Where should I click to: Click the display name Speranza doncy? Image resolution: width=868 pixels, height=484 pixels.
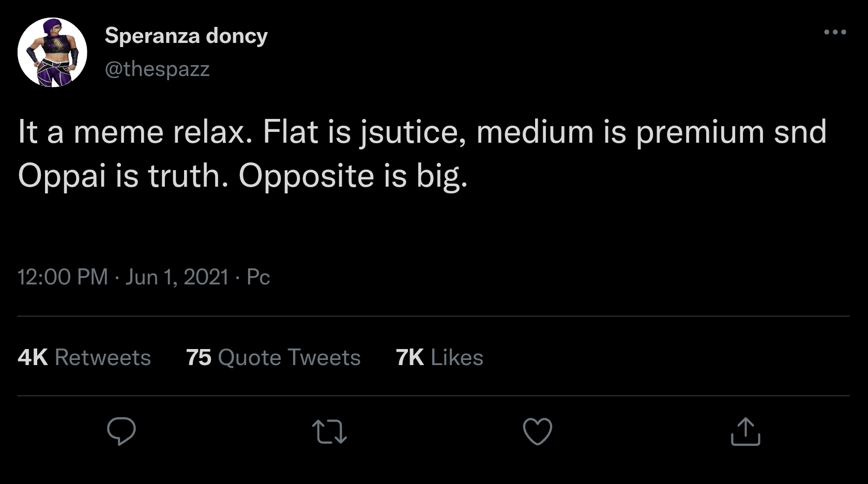(x=186, y=36)
